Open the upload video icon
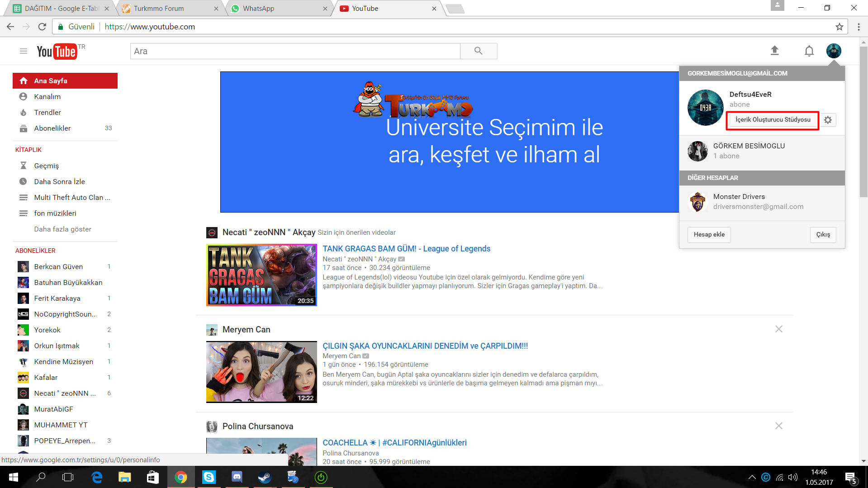The height and width of the screenshot is (488, 868). 774,51
